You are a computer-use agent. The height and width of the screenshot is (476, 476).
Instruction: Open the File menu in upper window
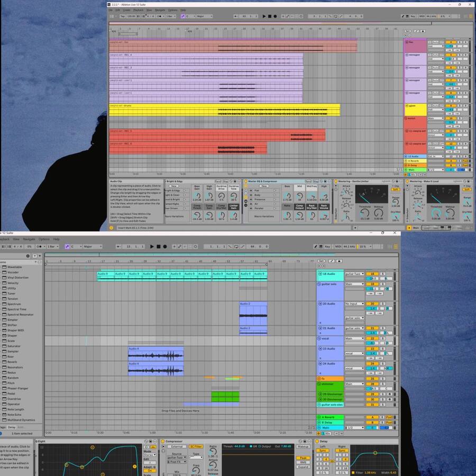111,10
